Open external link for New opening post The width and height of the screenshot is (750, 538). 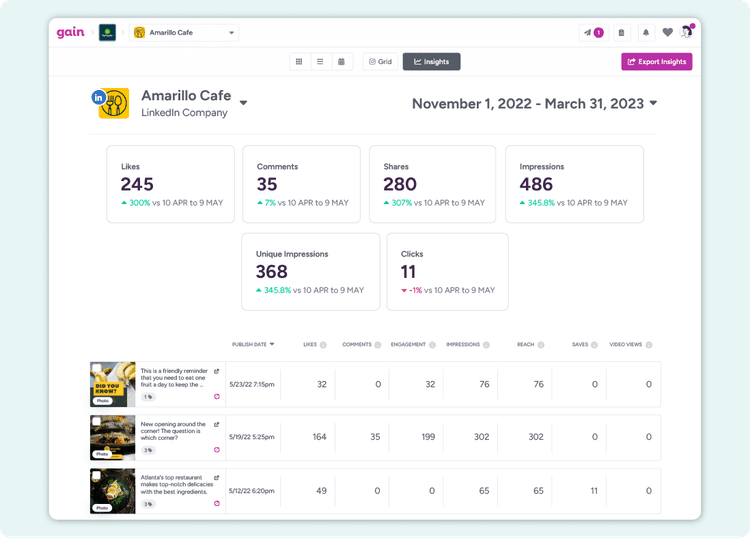click(217, 424)
